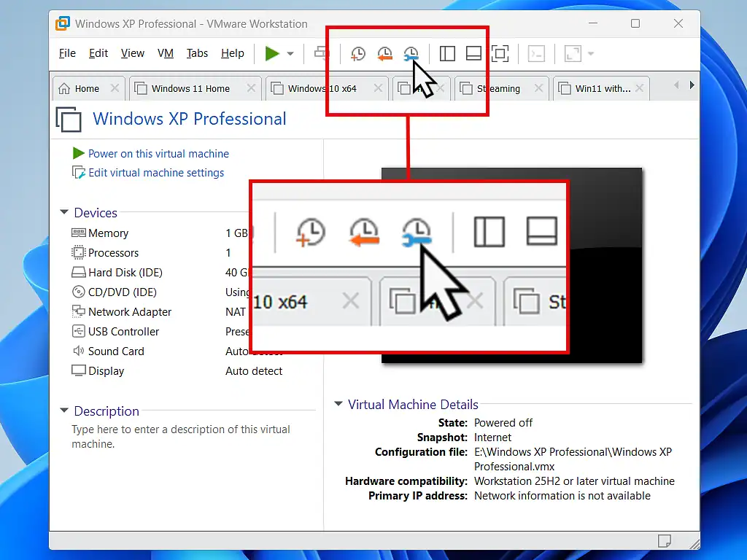Close the Streaming tab

538,88
